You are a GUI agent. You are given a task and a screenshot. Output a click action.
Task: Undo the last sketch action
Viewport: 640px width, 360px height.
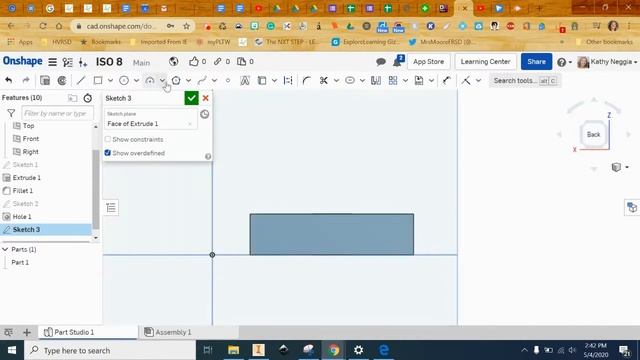pos(9,80)
